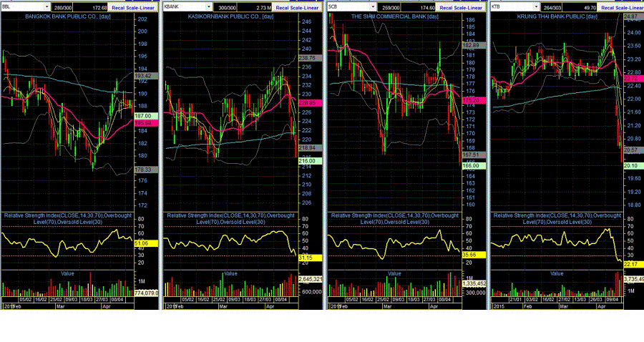Click Recal Scale-Linear on the KBANK chart
Screen dimensions: 644x342
(297, 7)
